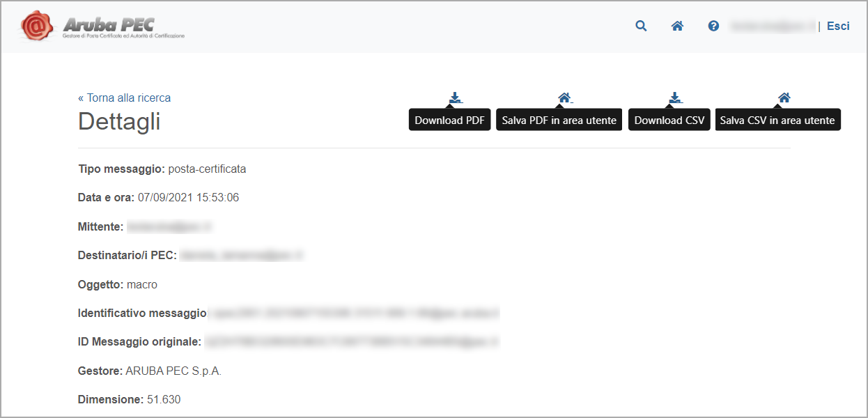Click the home upload icon above Salva CSV

tap(784, 98)
